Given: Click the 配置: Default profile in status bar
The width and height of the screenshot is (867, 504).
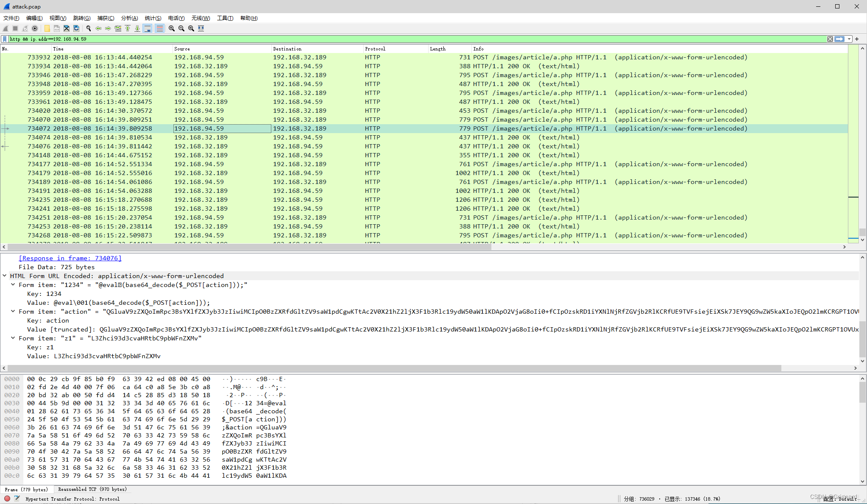Looking at the screenshot, I should point(840,499).
